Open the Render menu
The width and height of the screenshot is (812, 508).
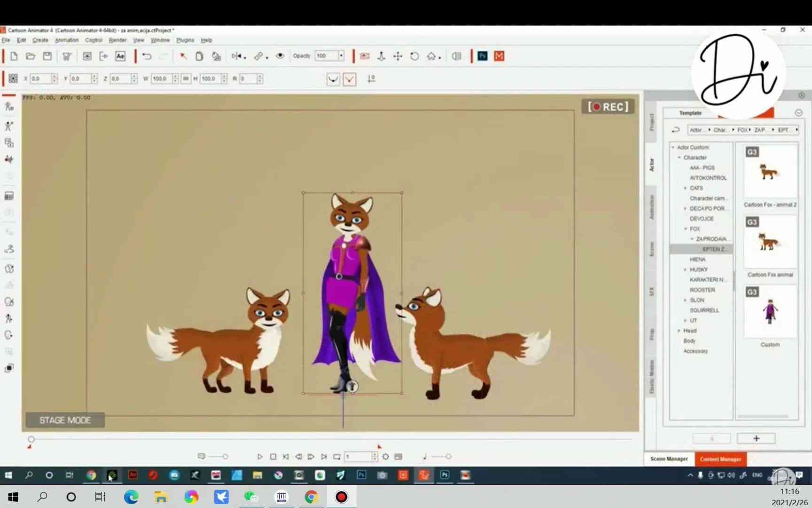[117, 40]
